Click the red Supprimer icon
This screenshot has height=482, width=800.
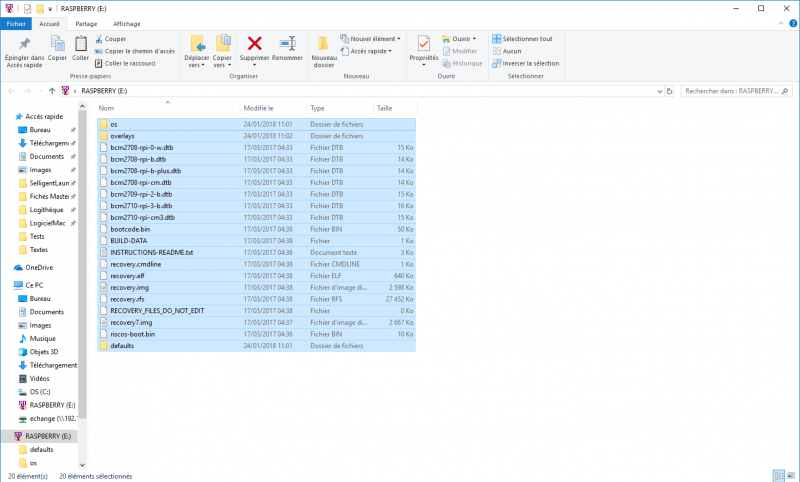(255, 43)
